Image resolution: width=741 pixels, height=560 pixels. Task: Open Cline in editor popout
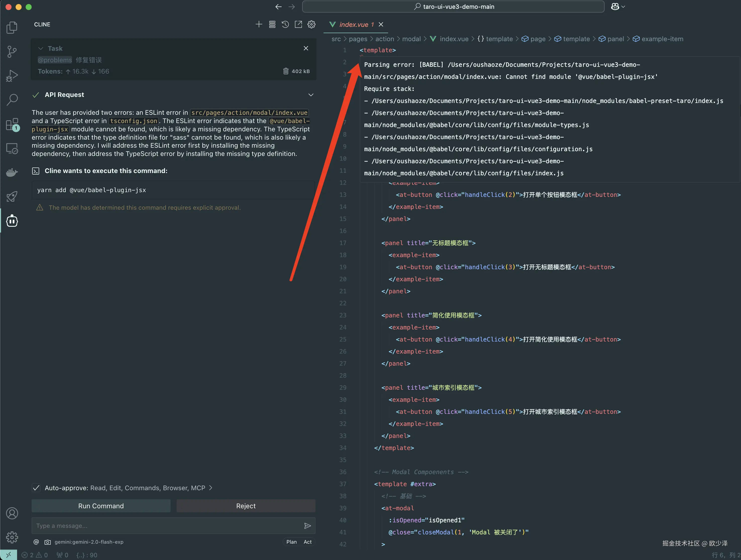click(298, 24)
